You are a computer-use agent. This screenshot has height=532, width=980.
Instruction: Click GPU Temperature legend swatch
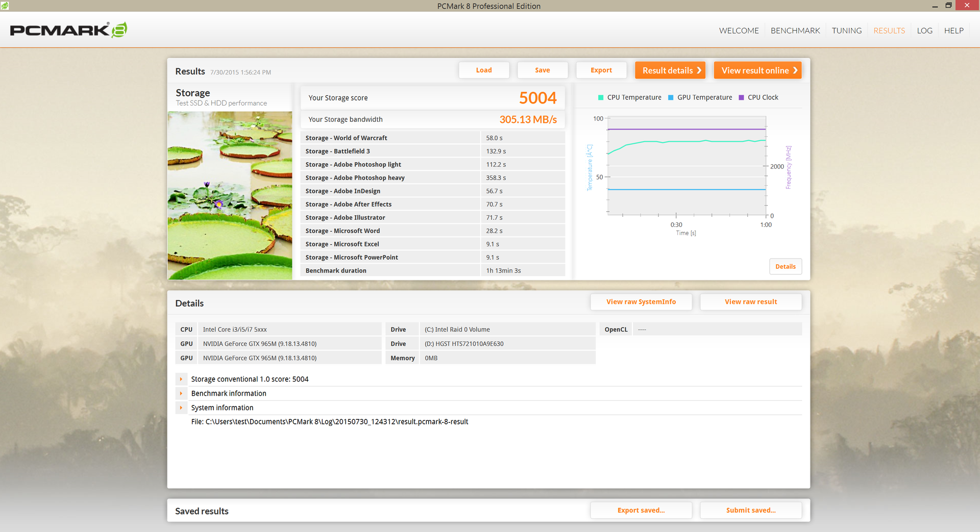(671, 97)
